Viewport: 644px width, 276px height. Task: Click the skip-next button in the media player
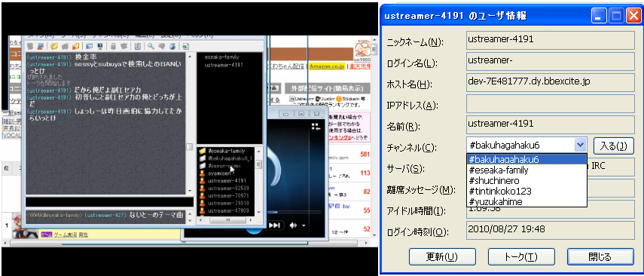[x=274, y=225]
